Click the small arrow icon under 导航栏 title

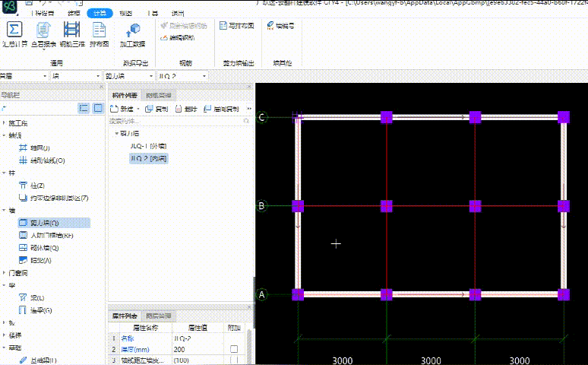(4, 109)
